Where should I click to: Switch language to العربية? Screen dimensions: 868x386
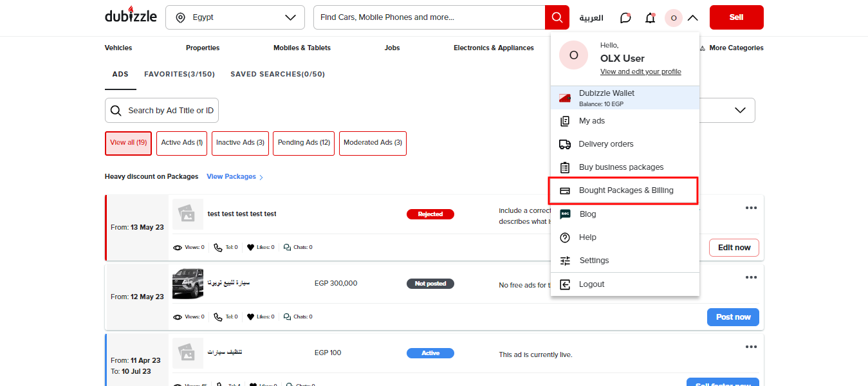click(x=591, y=18)
